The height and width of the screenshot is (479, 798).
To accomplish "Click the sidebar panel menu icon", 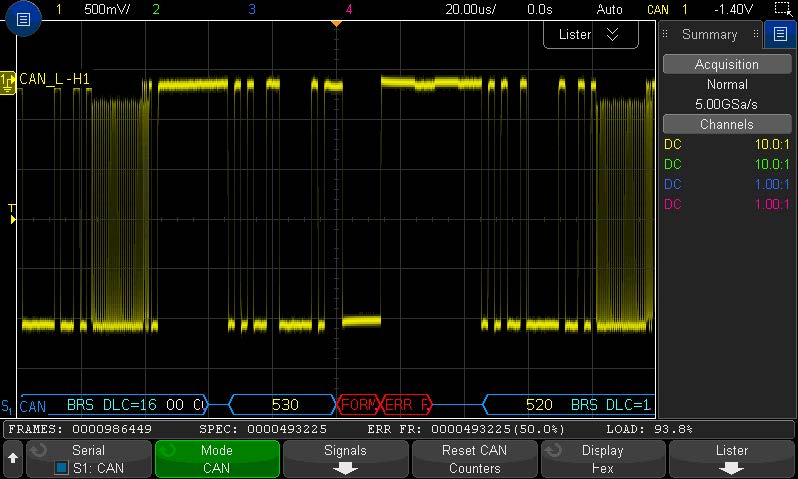I will [781, 35].
